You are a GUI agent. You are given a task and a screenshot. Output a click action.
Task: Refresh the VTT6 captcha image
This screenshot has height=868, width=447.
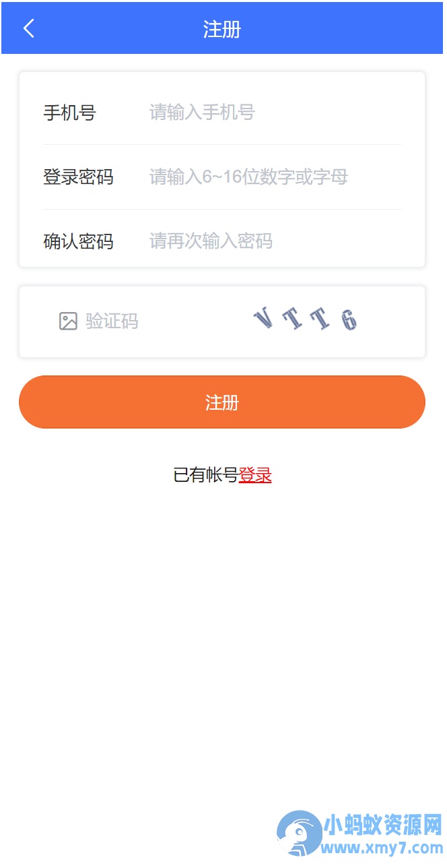click(x=305, y=319)
